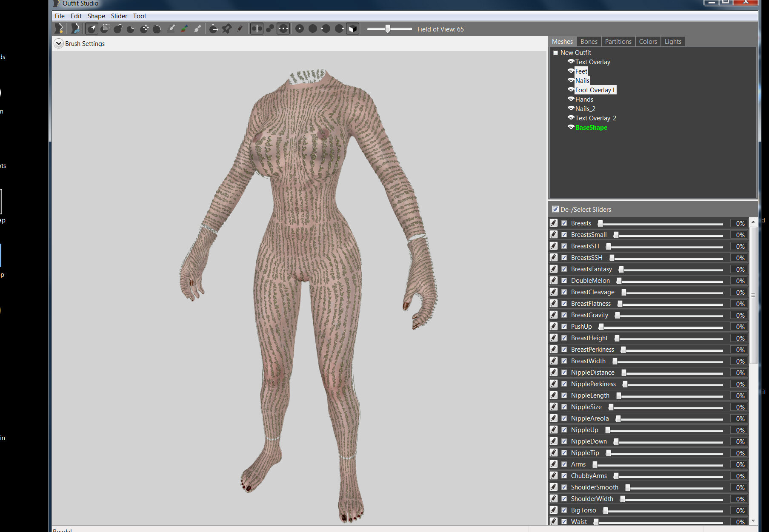Hide the Text Overlay mesh via eye icon
Screen dimensions: 769x532
click(x=571, y=62)
